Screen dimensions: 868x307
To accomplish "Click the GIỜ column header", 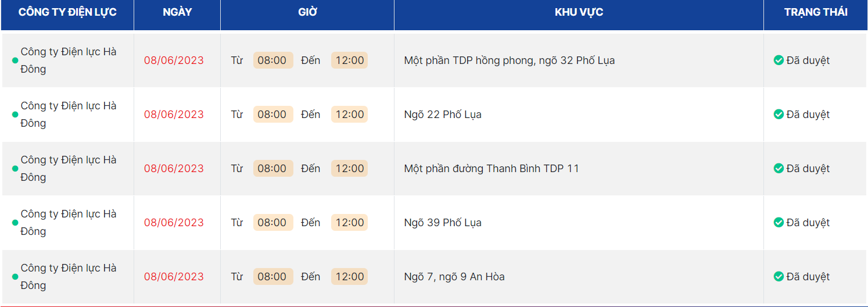I will point(307,12).
